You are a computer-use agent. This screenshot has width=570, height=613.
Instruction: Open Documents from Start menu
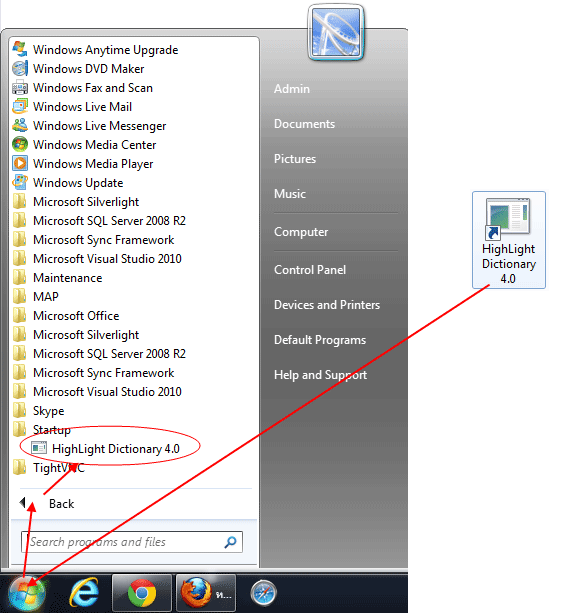pos(304,124)
